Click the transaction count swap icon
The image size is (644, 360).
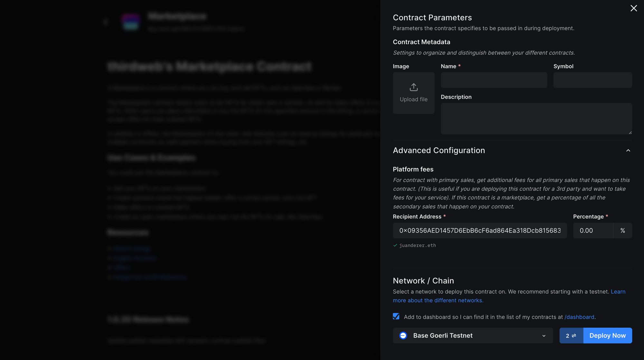(x=574, y=336)
